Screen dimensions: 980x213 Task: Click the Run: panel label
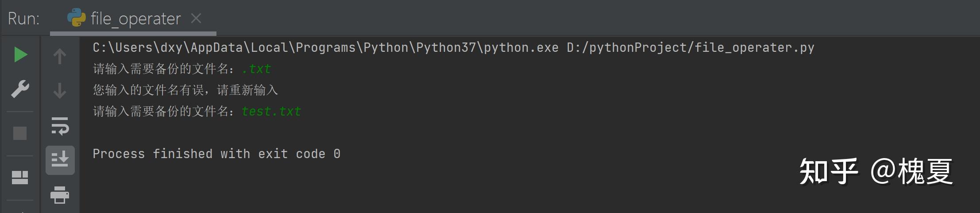(24, 19)
